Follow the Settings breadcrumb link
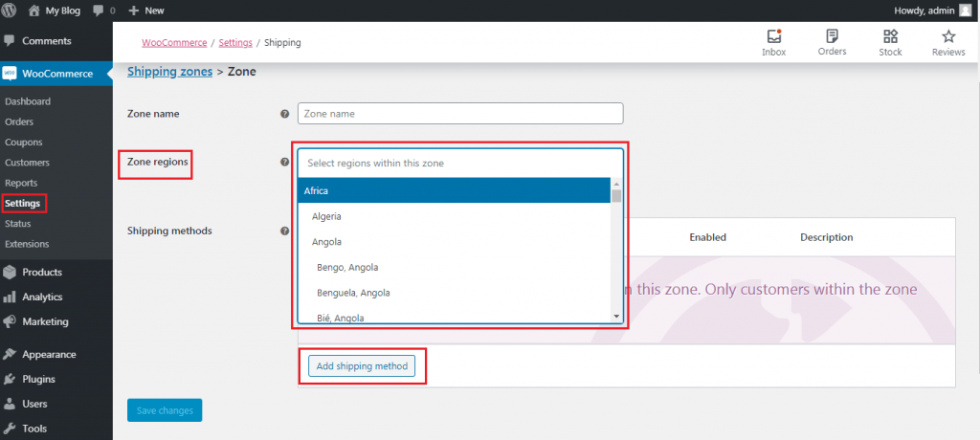 (x=235, y=42)
